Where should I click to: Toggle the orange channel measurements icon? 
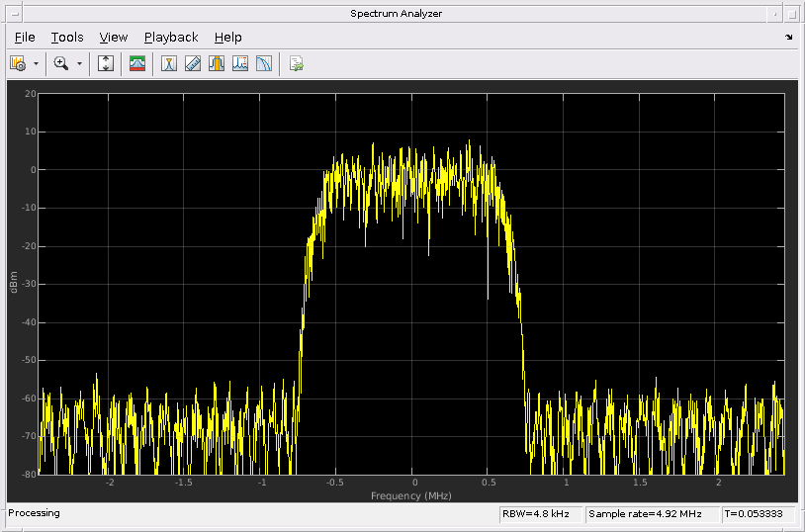point(216,64)
